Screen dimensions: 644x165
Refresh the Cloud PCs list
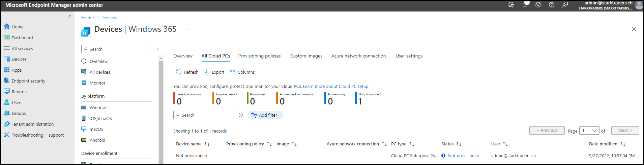click(x=187, y=72)
